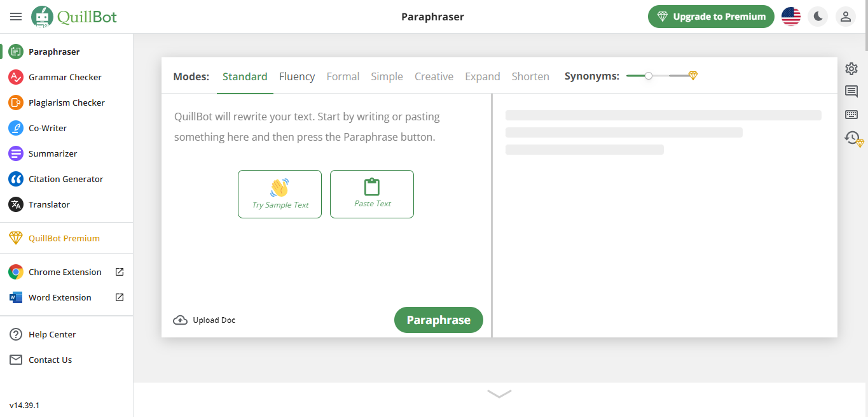
Task: Open the US flag language selector
Action: click(x=791, y=17)
